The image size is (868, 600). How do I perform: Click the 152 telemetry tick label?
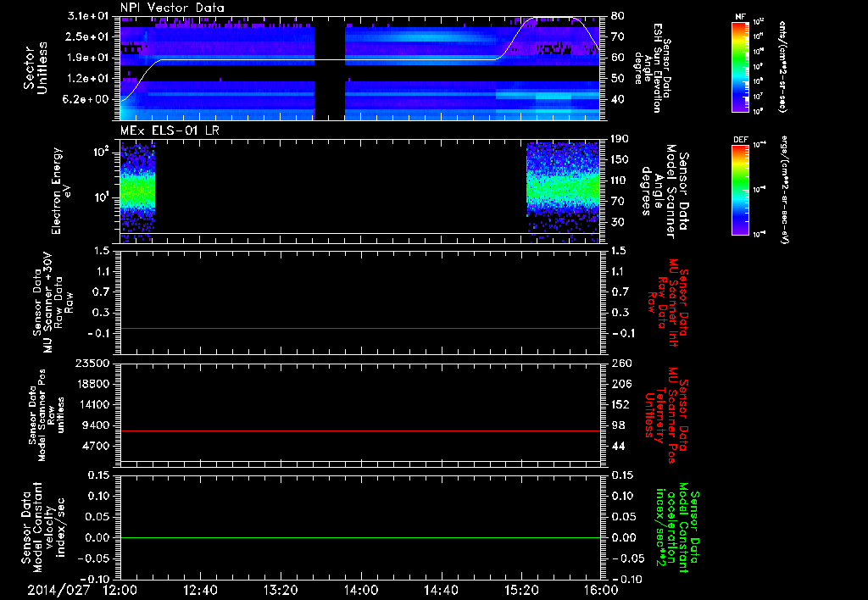(621, 404)
